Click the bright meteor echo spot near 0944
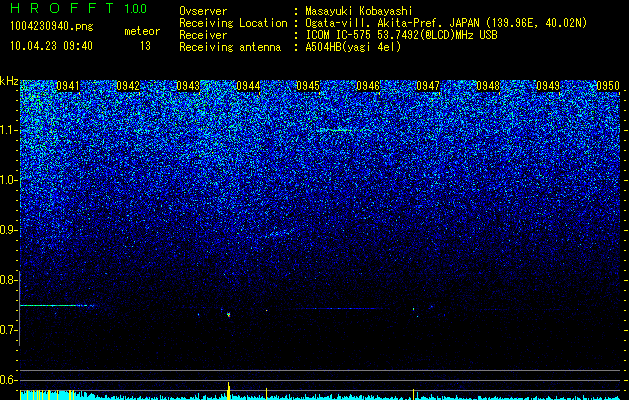The width and height of the screenshot is (629, 400). (229, 315)
